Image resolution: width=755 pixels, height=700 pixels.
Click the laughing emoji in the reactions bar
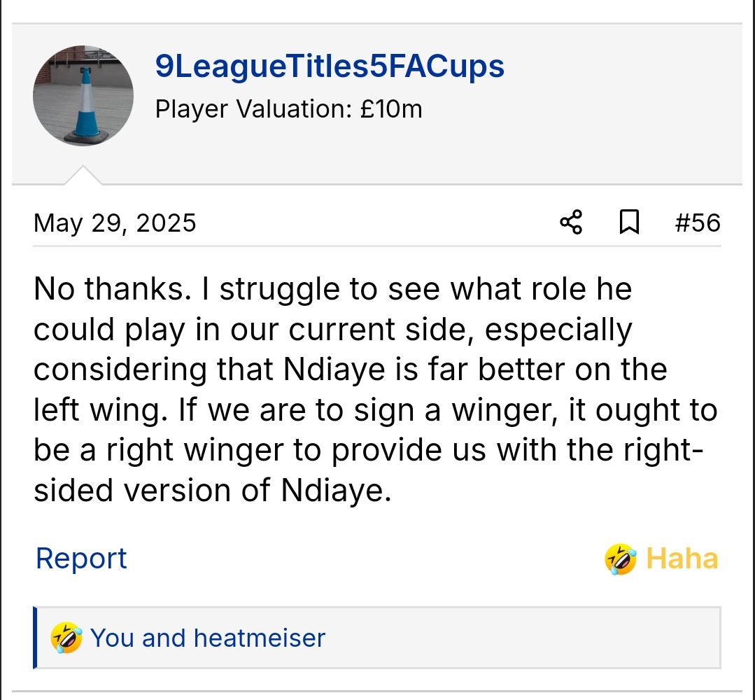(66, 638)
